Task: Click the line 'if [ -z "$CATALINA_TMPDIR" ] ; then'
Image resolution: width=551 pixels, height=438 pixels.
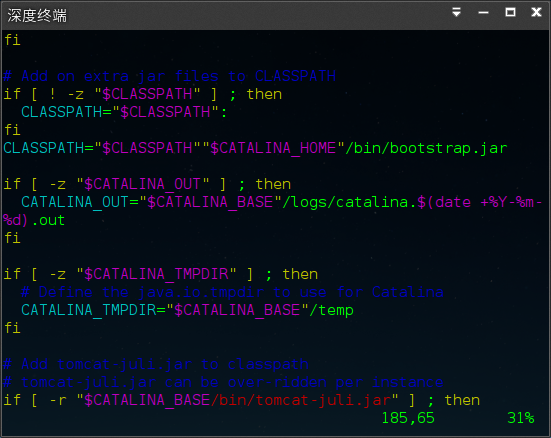Action: [161, 274]
